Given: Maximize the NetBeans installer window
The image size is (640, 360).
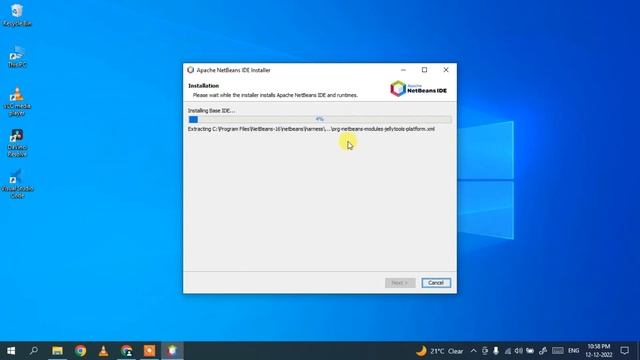Looking at the screenshot, I should (x=424, y=70).
